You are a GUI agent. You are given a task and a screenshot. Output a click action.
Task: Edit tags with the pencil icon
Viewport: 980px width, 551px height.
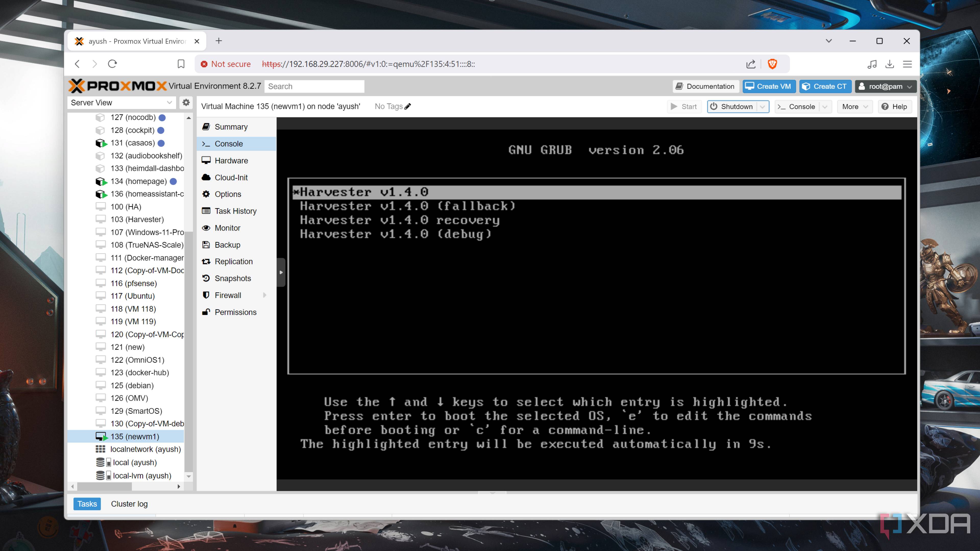tap(408, 106)
